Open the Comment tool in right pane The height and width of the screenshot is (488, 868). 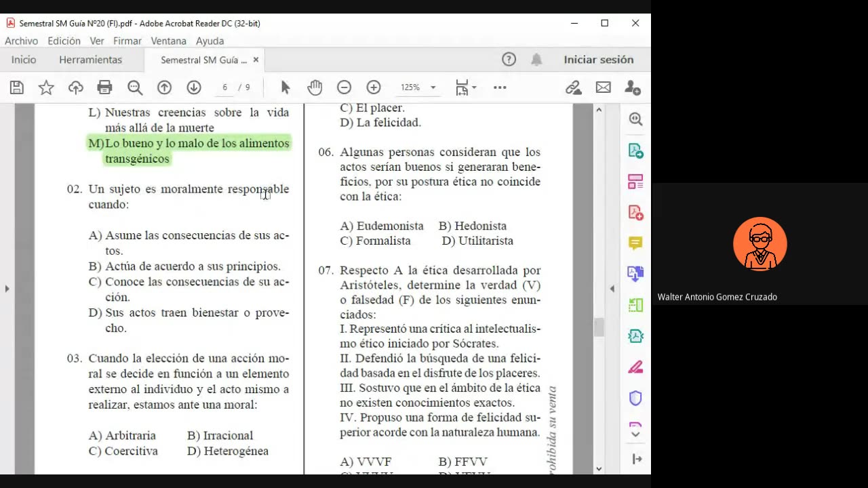tap(635, 243)
